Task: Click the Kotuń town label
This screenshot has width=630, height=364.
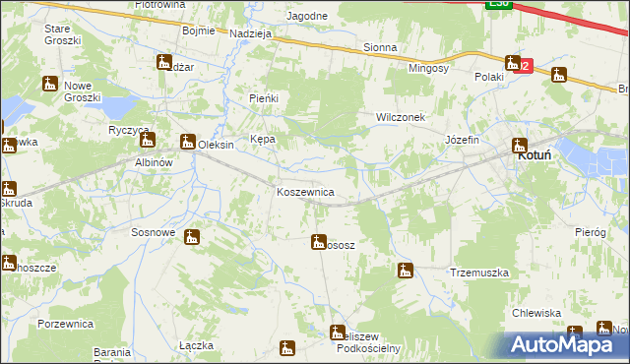Action: 535,155
